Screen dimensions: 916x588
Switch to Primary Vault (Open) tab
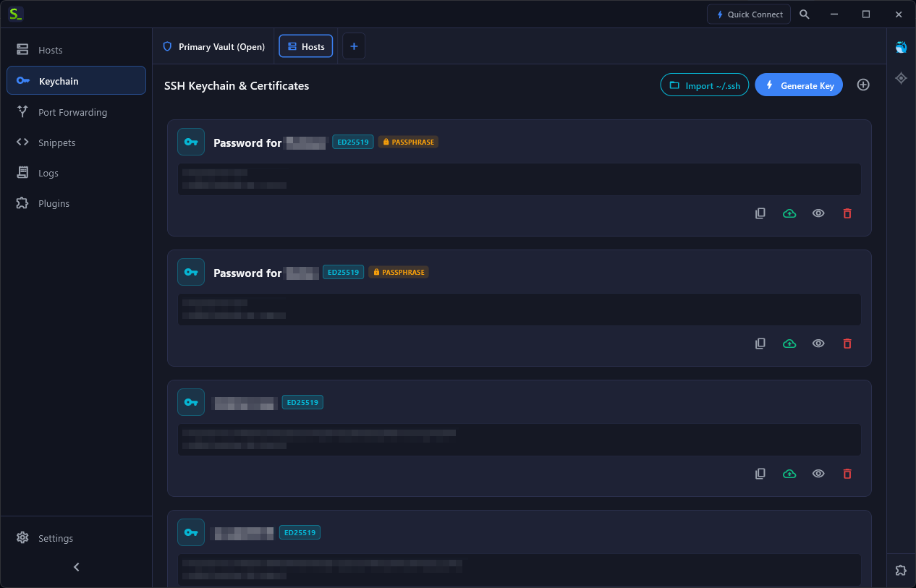tap(213, 46)
